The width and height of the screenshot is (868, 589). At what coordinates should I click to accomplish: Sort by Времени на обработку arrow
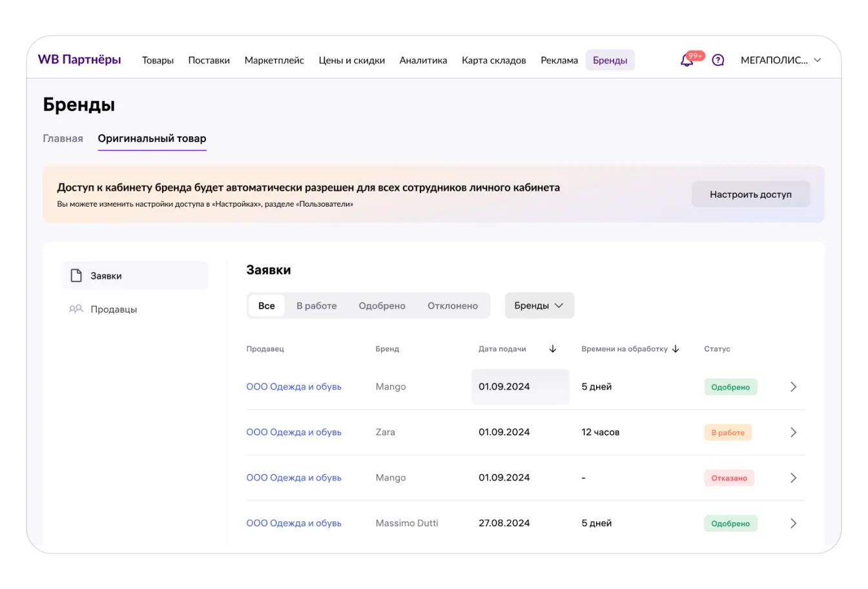[676, 349]
